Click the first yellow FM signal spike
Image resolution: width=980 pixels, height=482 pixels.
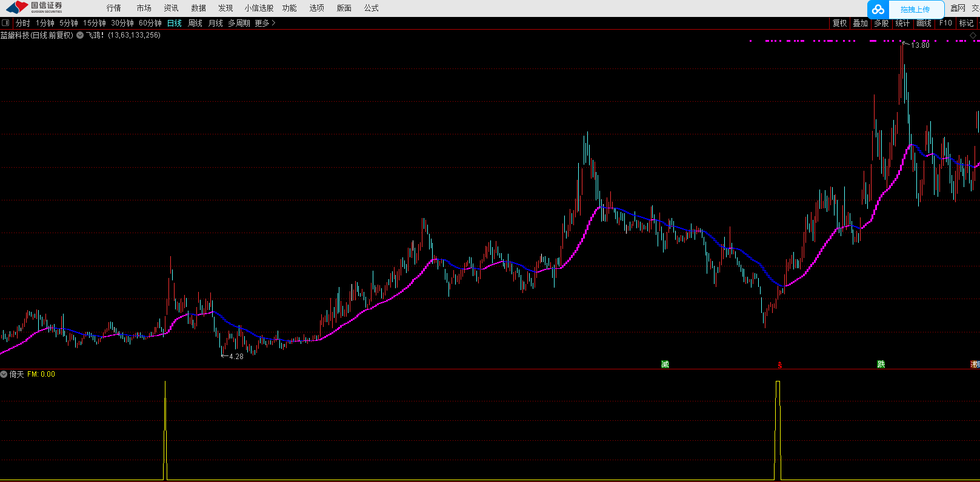coord(165,430)
